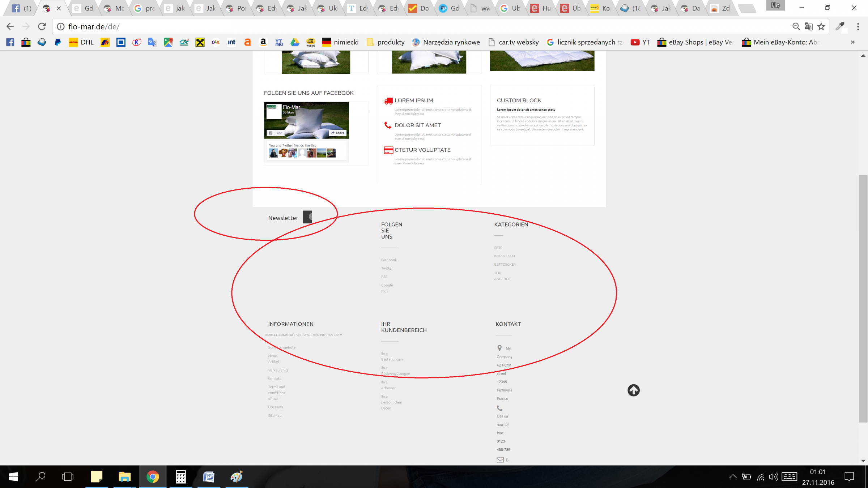
Task: Open the Chrome three-dot menu
Action: point(858,26)
